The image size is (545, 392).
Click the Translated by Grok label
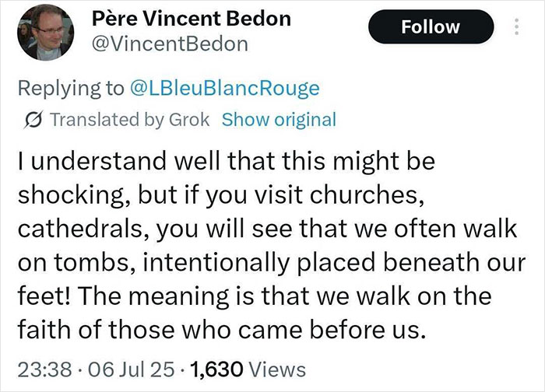pyautogui.click(x=131, y=120)
